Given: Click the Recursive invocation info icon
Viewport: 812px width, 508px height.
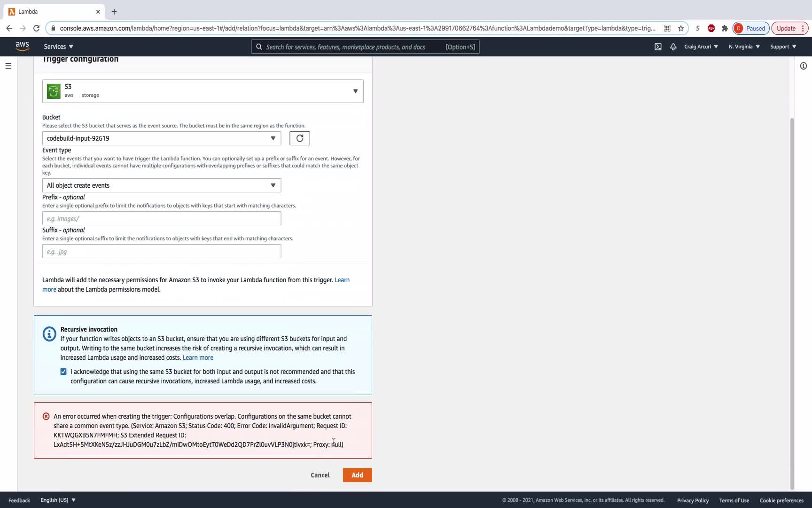Looking at the screenshot, I should point(49,334).
